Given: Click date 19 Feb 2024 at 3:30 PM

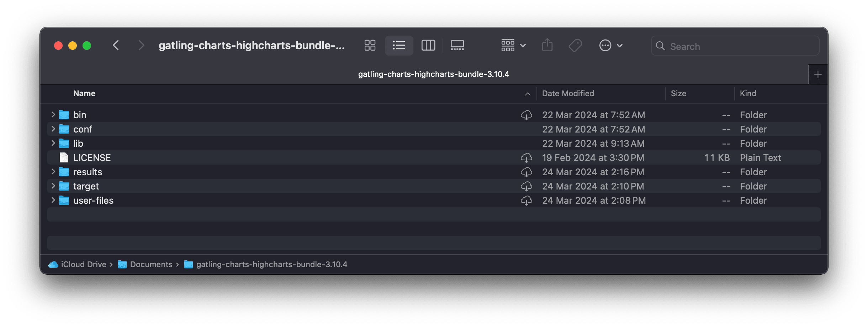Looking at the screenshot, I should coord(593,157).
